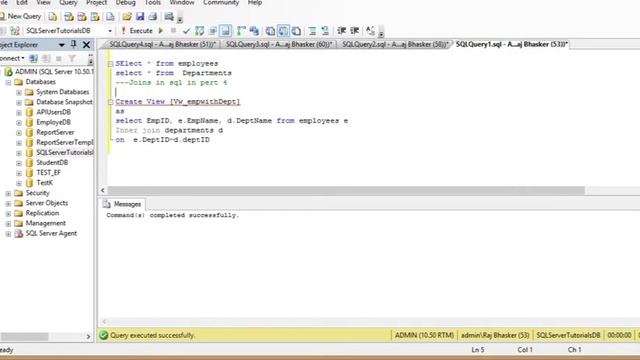The image size is (640, 360).
Task: Open the Query Options icon
Action: [x=213, y=31]
